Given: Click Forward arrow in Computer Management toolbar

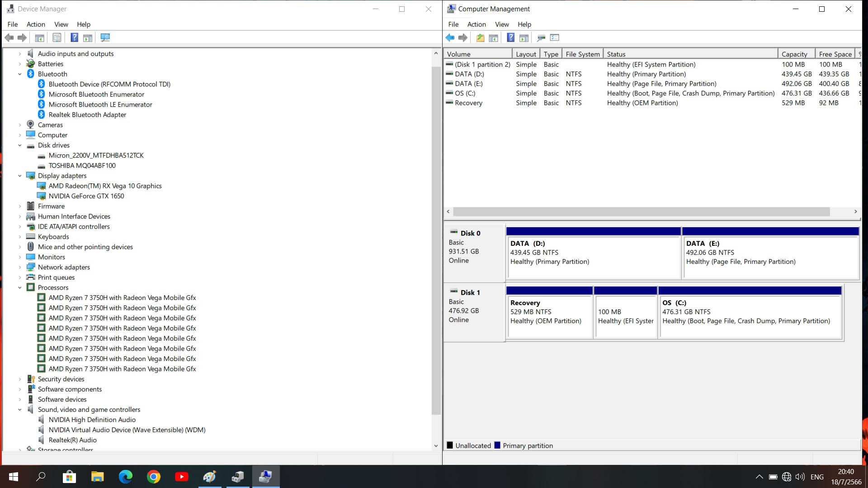Looking at the screenshot, I should tap(462, 38).
